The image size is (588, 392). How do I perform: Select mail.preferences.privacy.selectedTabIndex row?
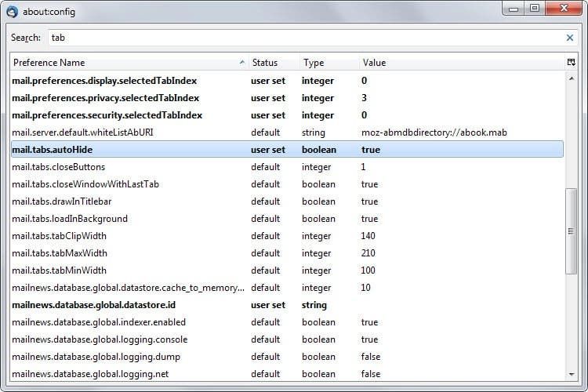[287, 98]
